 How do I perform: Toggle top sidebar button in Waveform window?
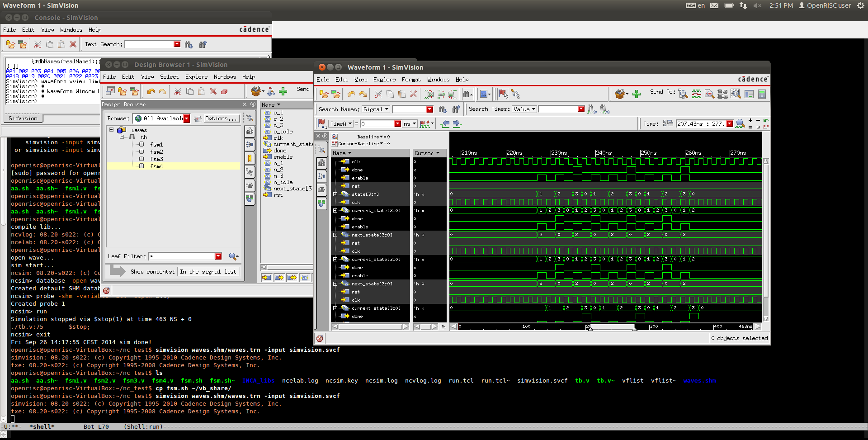click(x=321, y=149)
